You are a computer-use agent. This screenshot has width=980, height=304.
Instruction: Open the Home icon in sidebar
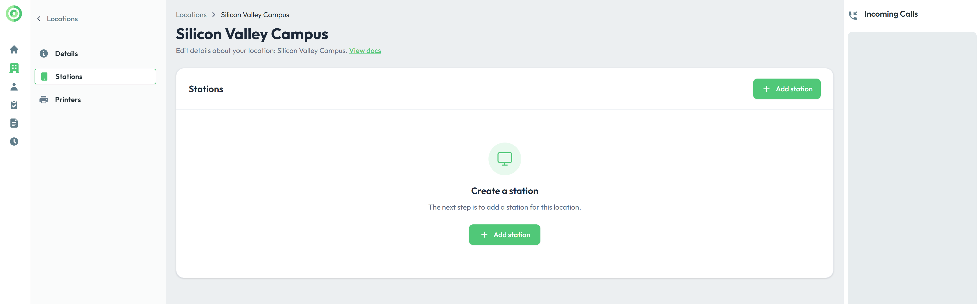coord(14,49)
